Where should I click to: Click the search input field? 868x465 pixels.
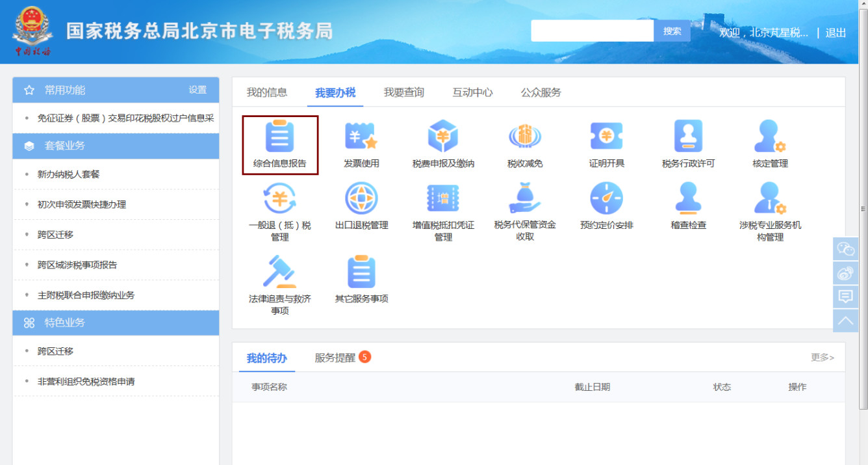click(x=592, y=31)
